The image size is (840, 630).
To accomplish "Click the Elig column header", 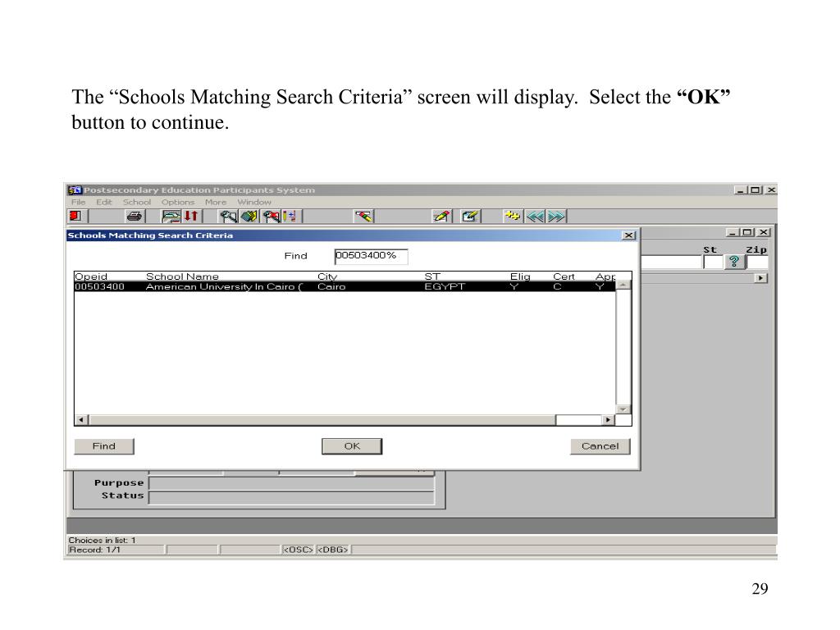I will [520, 276].
